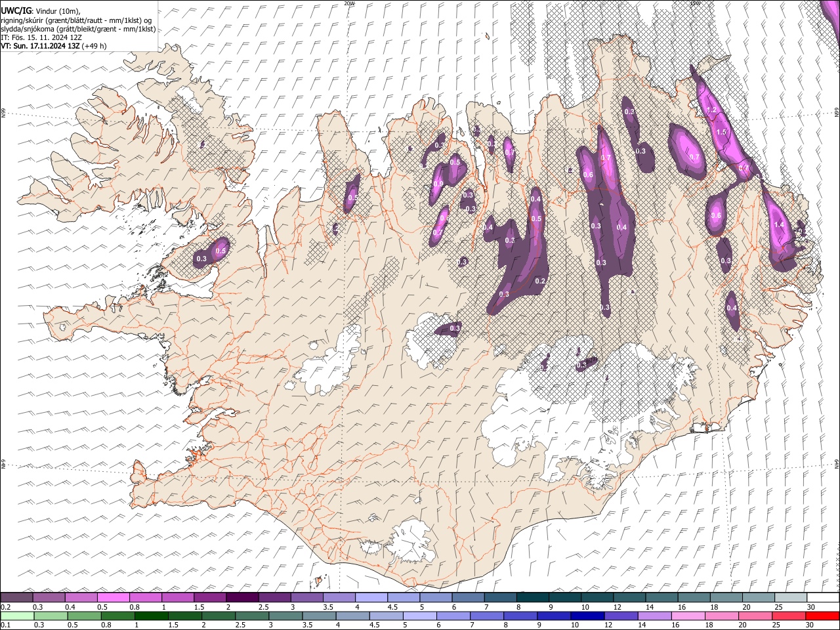Click the "rigning/skúrir" legend description line
Image resolution: width=840 pixels, height=630 pixels.
pos(77,20)
